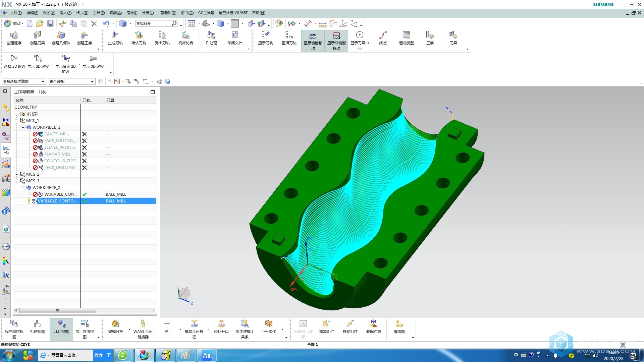644x362 pixels.
Task: Click 生成刀轨 to generate tool path
Action: (115, 38)
